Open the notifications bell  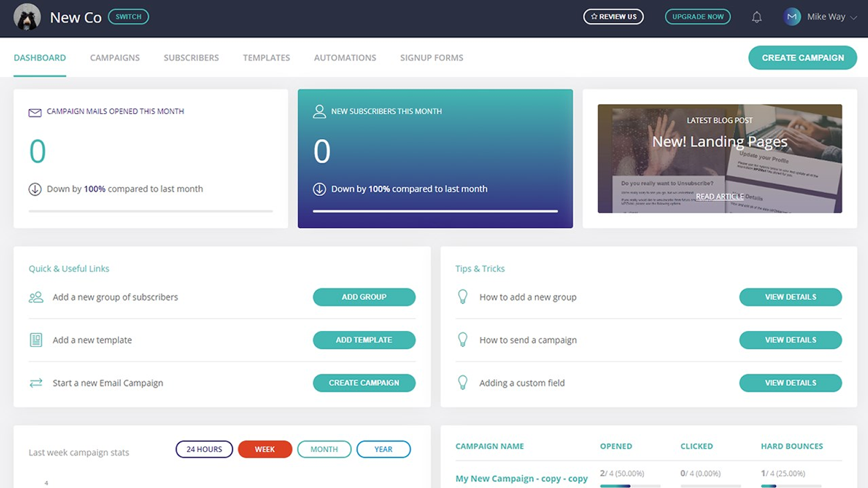(x=756, y=17)
